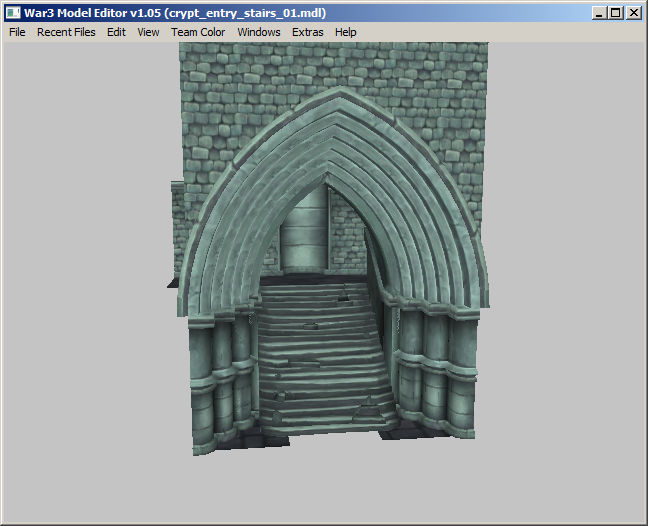648x526 pixels.
Task: Select the left column cluster of the model
Action: (x=220, y=375)
